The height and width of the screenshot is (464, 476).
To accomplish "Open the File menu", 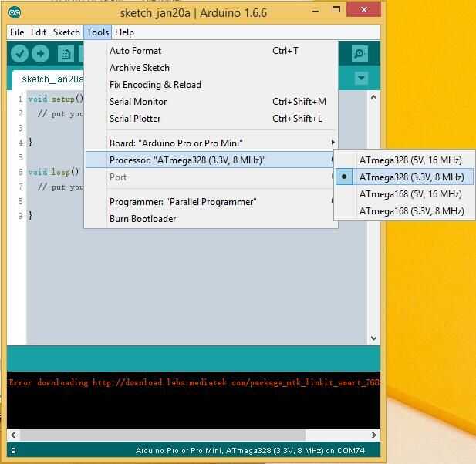I will [17, 32].
